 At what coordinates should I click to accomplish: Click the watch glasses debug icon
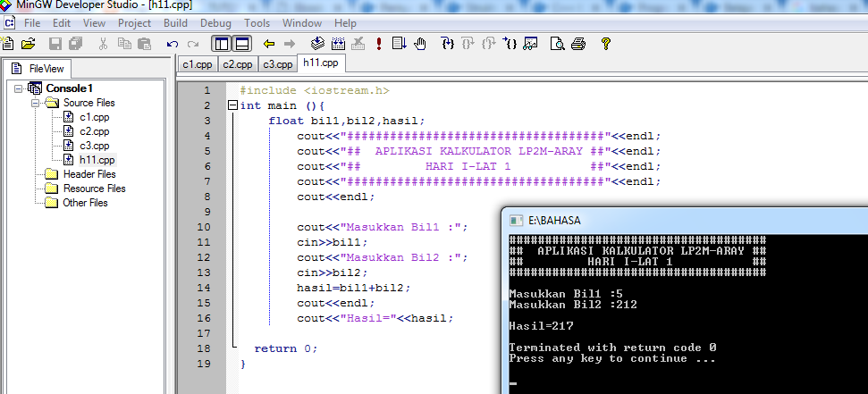coord(530,44)
